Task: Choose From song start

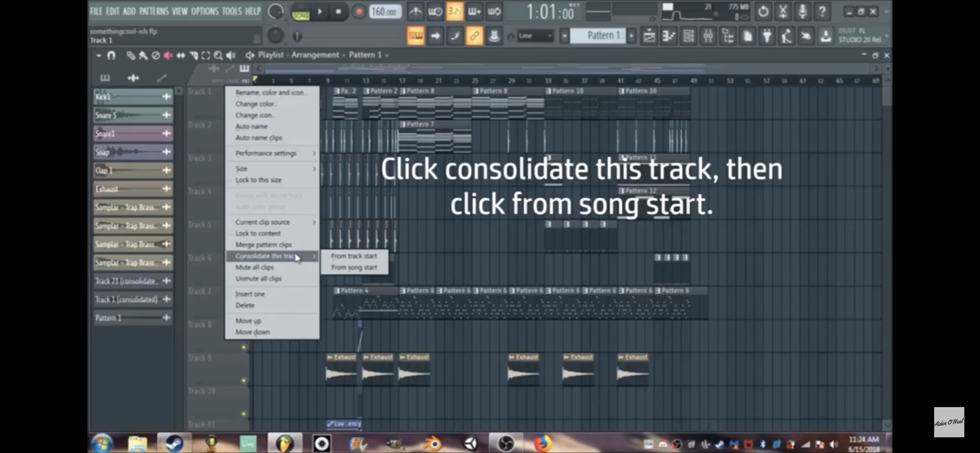Action: click(x=354, y=267)
